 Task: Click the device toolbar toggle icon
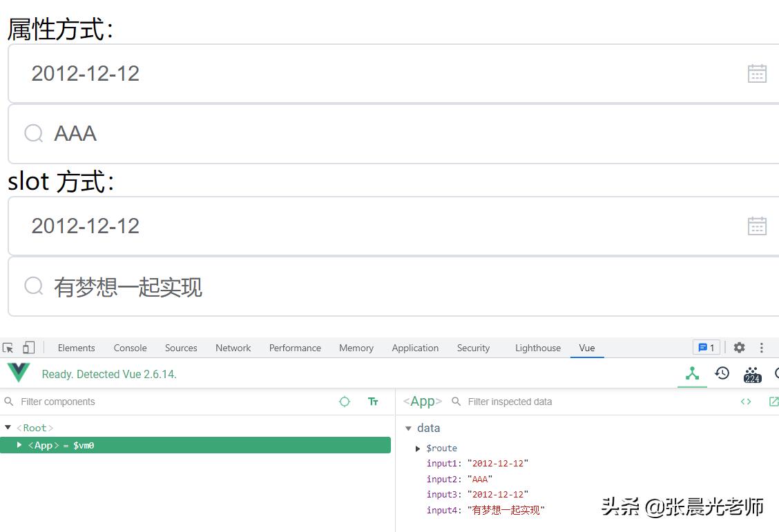coord(28,348)
